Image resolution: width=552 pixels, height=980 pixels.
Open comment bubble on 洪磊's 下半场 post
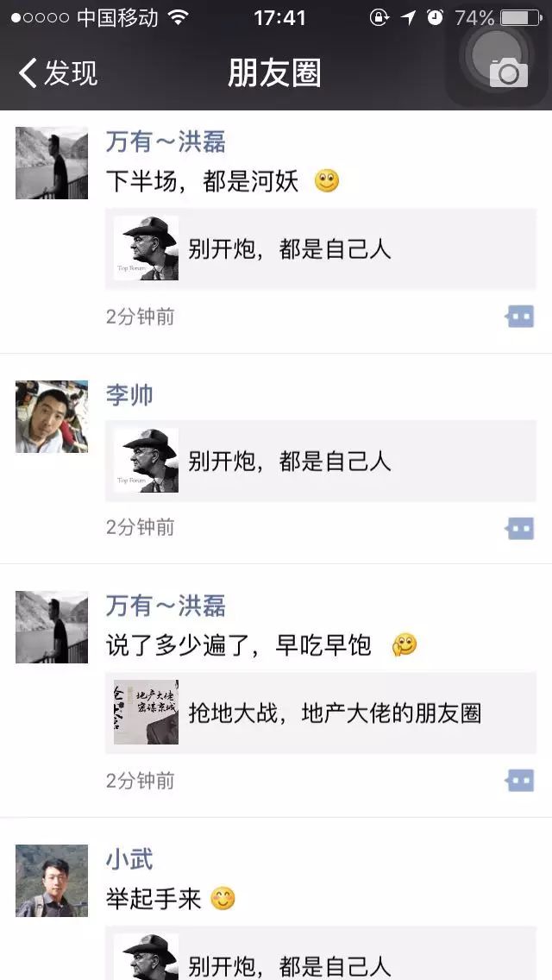pyautogui.click(x=519, y=317)
